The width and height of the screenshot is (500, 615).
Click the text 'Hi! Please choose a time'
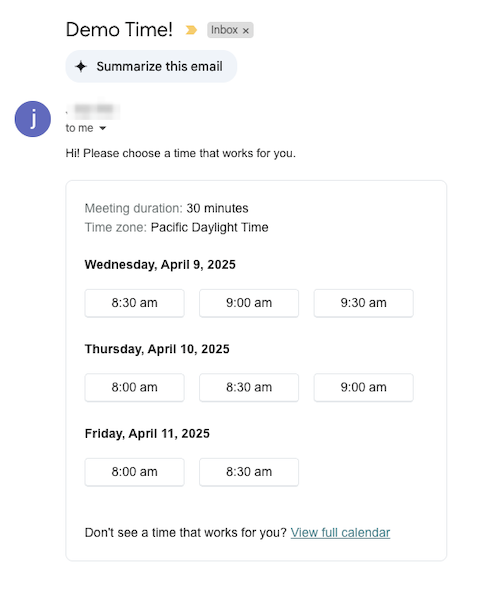[x=131, y=153]
